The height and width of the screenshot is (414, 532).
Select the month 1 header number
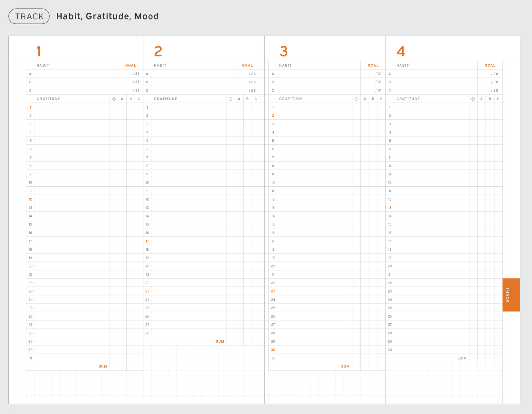(39, 51)
